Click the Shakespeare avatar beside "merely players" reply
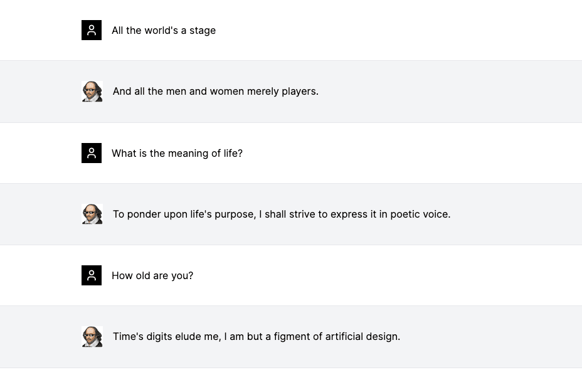The image size is (582, 392). [x=92, y=92]
